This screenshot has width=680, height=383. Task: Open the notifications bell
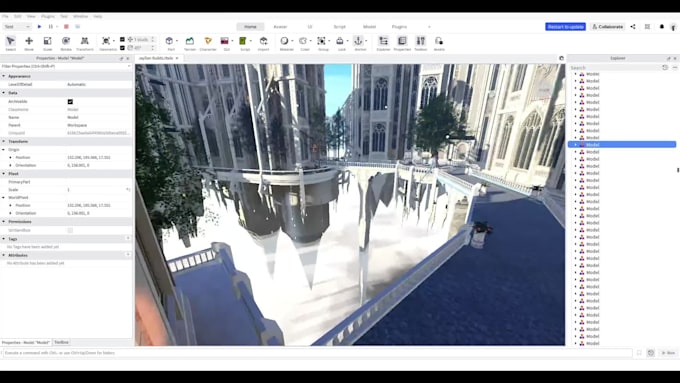tap(662, 26)
